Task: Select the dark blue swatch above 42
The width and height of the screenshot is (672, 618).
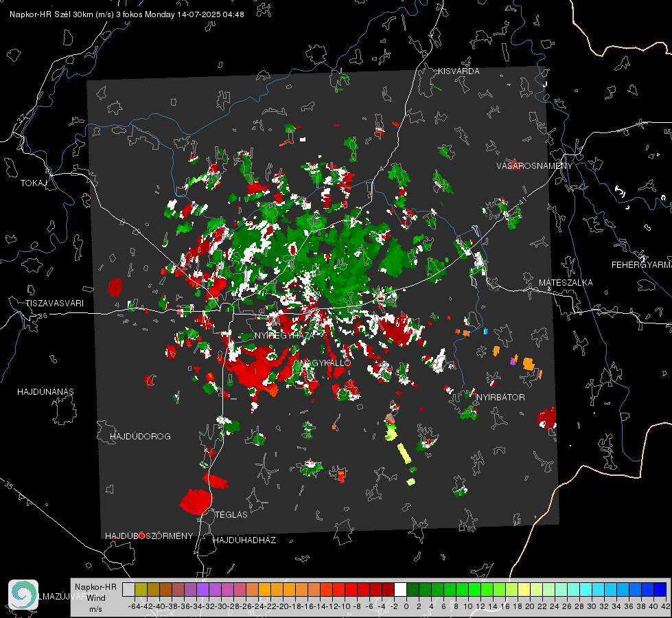Action: coord(660,590)
